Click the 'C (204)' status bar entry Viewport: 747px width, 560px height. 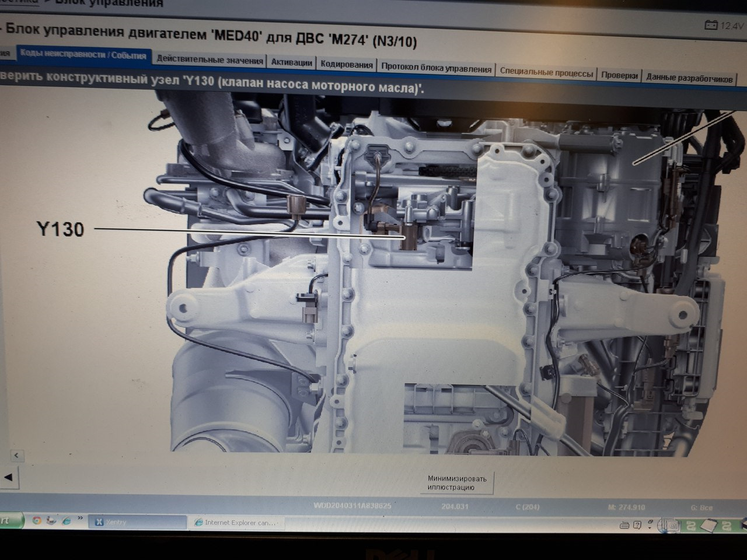[528, 507]
